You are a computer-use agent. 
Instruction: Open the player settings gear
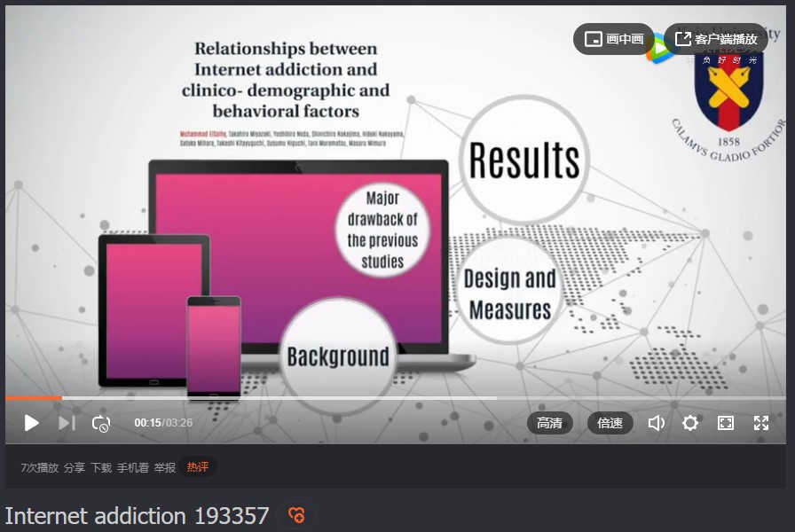click(689, 423)
